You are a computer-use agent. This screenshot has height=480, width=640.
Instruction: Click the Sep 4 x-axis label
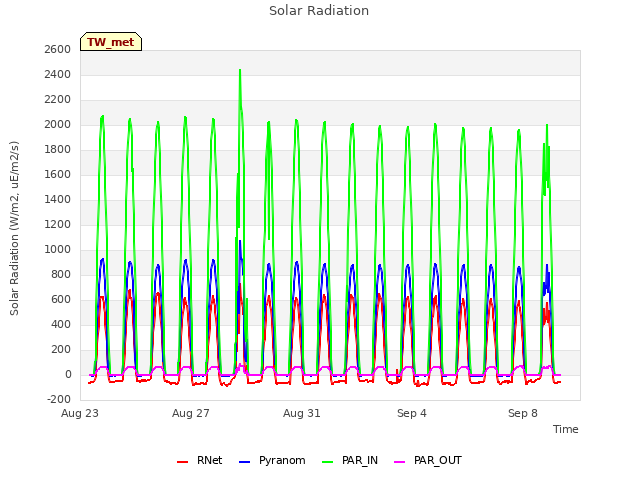click(412, 413)
